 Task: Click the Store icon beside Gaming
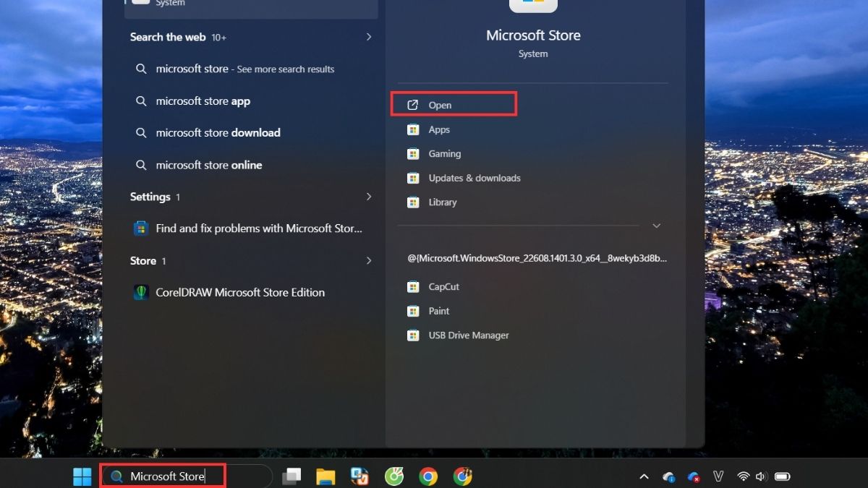pyautogui.click(x=413, y=154)
